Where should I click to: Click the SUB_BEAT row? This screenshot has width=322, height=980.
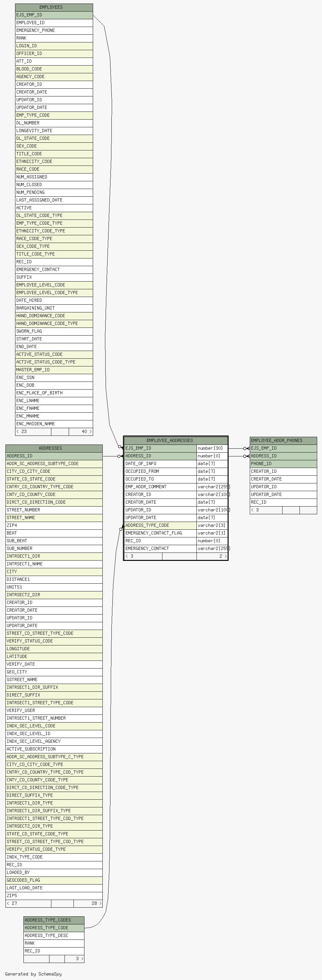pyautogui.click(x=54, y=541)
